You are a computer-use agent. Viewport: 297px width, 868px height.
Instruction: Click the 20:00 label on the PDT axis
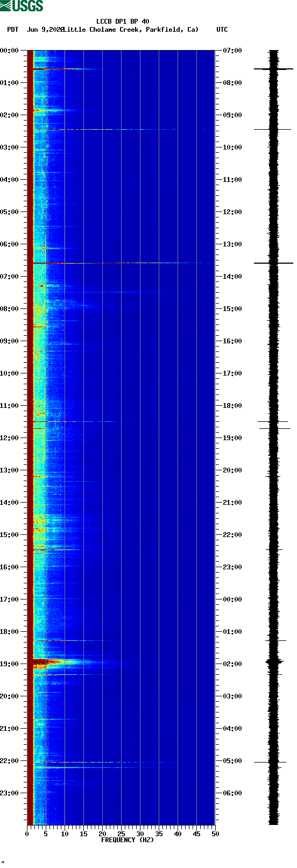10,696
